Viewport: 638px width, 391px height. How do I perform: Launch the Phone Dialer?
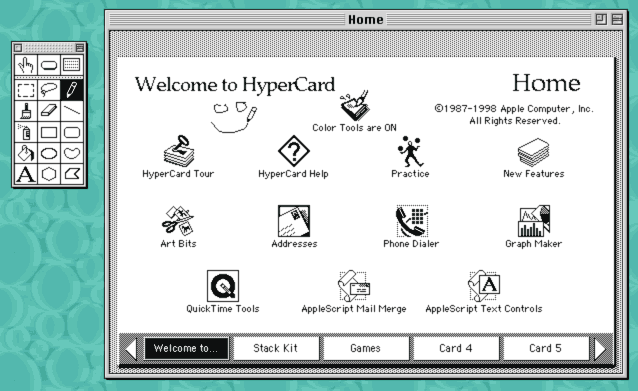tap(411, 227)
